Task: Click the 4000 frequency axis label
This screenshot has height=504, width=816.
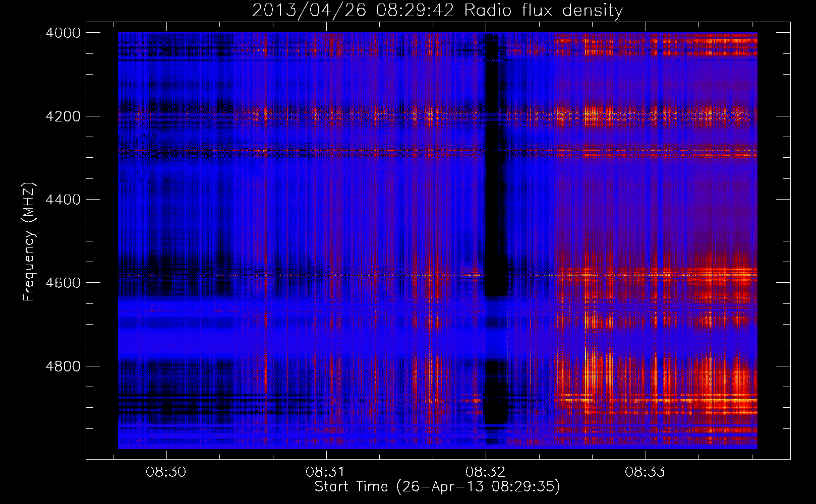Action: coord(63,33)
